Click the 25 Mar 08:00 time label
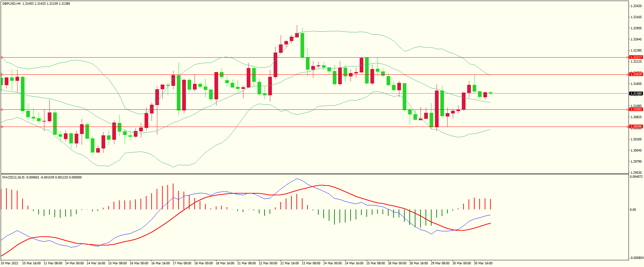This screenshot has width=644, height=267. (x=375, y=263)
